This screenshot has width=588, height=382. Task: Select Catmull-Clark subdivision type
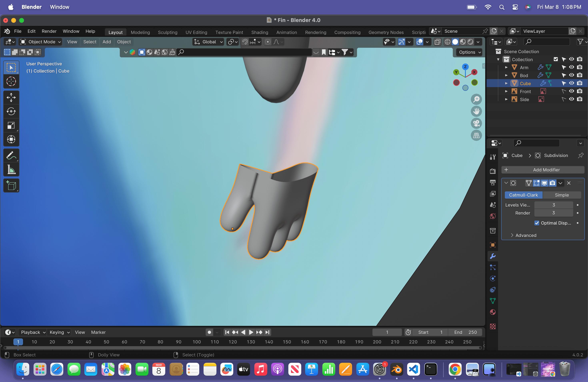tap(523, 195)
